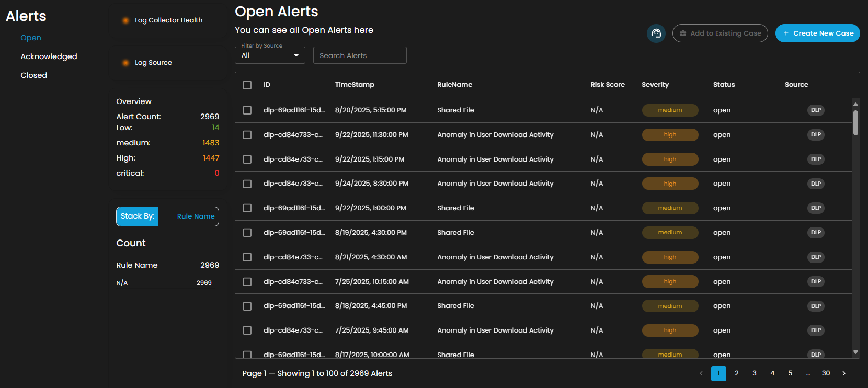
Task: Go to next page with right chevron
Action: (843, 373)
